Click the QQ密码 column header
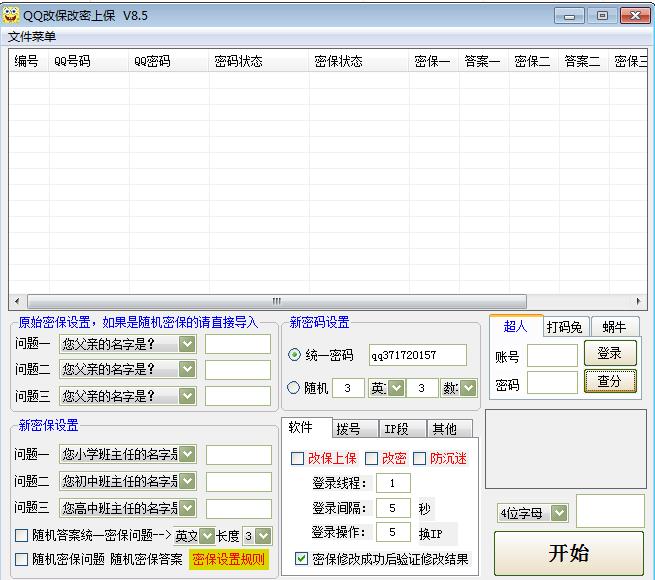Viewport: 655px width, 580px height. (x=169, y=61)
